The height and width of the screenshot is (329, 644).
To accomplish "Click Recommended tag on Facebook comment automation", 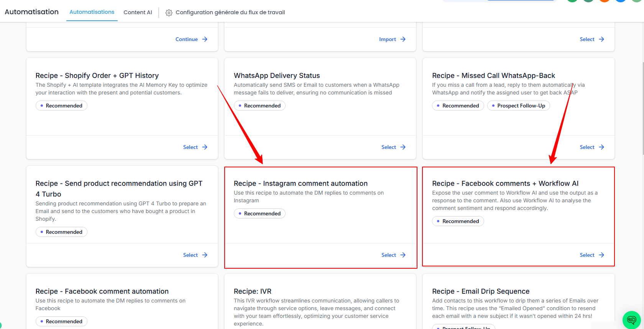I will tap(61, 321).
